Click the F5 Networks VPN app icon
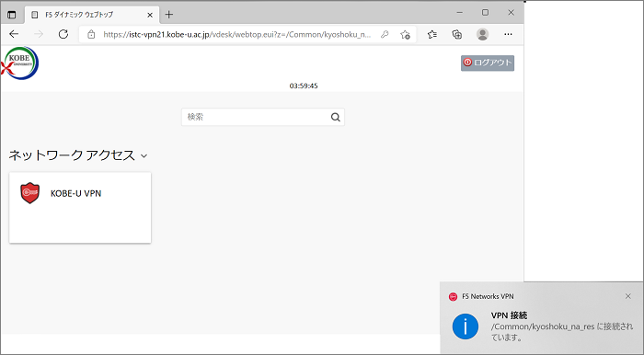 tap(453, 296)
